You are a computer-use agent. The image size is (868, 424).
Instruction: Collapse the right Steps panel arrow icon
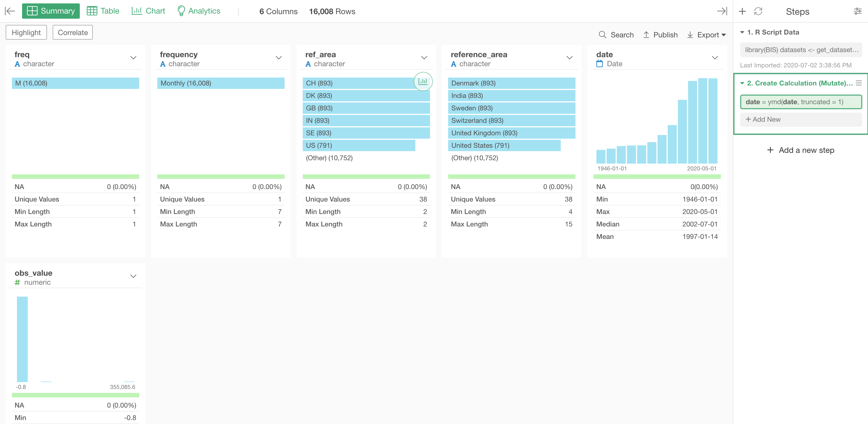click(722, 11)
